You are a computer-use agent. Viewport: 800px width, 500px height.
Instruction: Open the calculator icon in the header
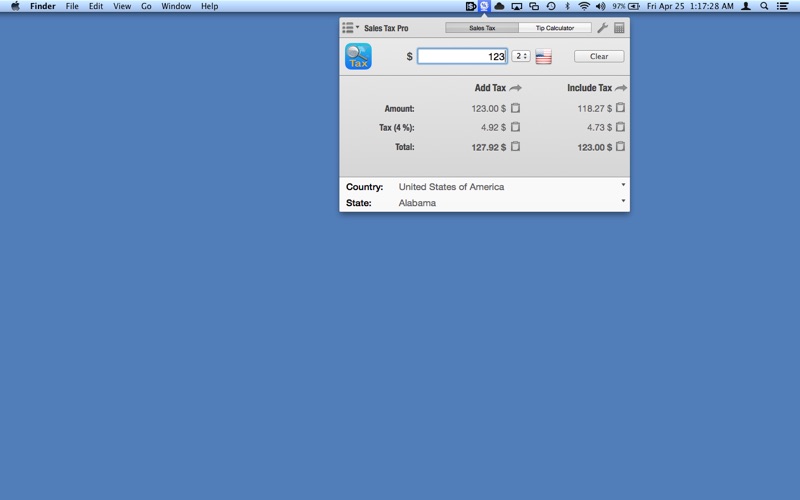(x=619, y=28)
